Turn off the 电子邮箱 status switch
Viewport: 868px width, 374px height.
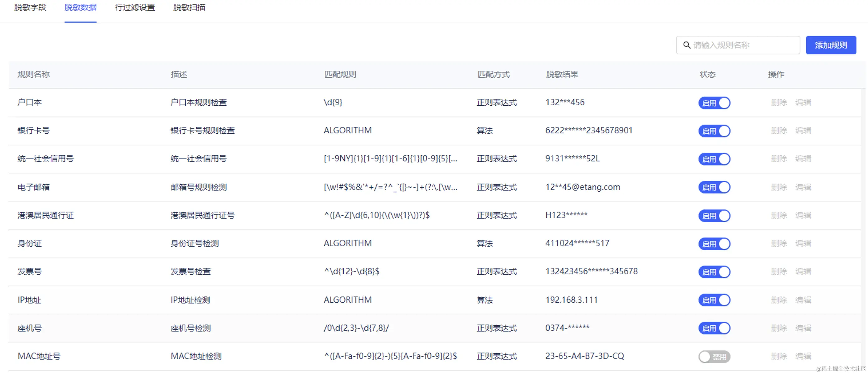(x=714, y=187)
